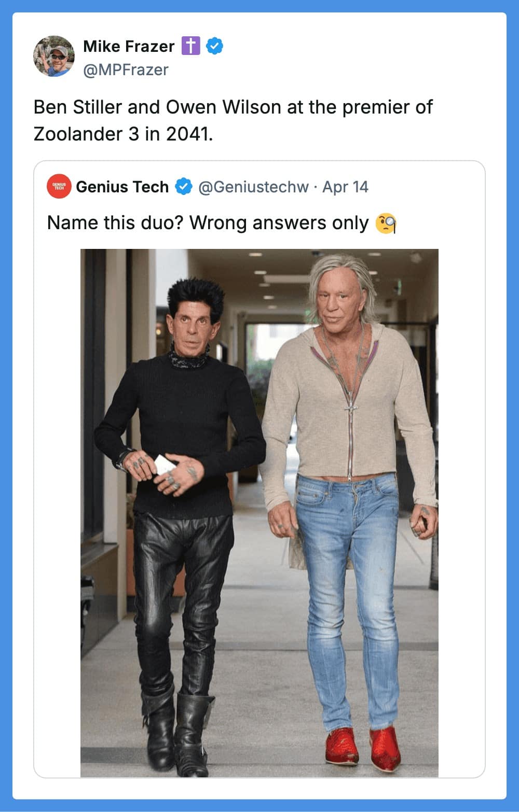Click the spiky black hair in the photo
This screenshot has height=812, width=519.
tap(196, 297)
